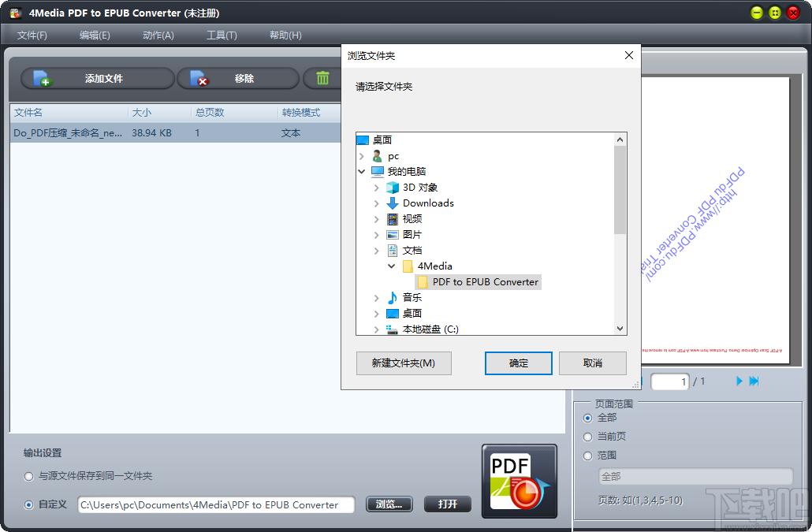This screenshot has height=532, width=812.
Task: Expand 3D 对象 tree node
Action: click(377, 188)
